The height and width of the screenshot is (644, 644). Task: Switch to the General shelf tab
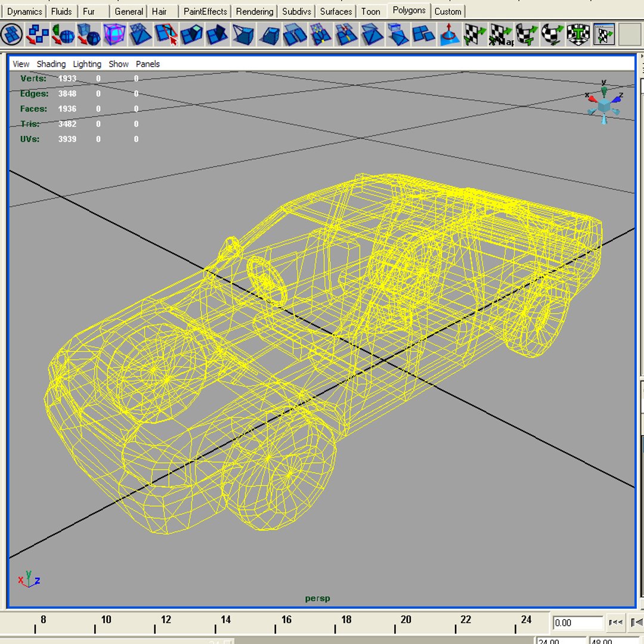[x=129, y=11]
